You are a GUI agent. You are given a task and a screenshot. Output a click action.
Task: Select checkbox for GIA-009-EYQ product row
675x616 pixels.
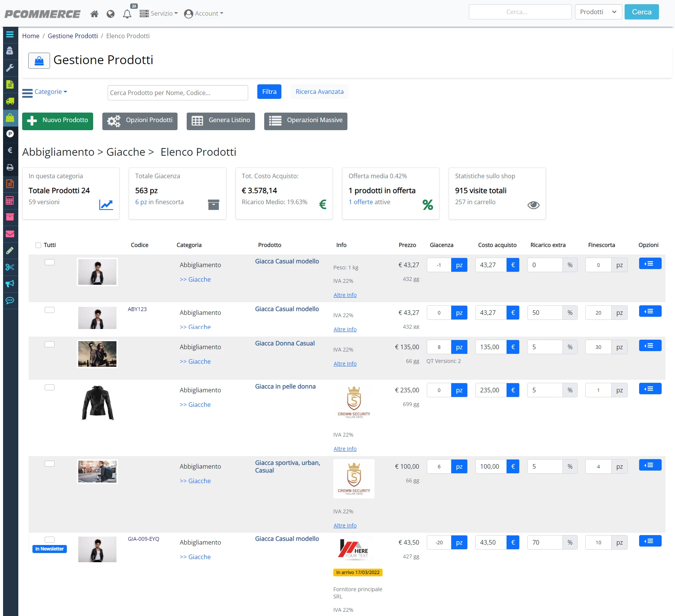[x=50, y=540]
